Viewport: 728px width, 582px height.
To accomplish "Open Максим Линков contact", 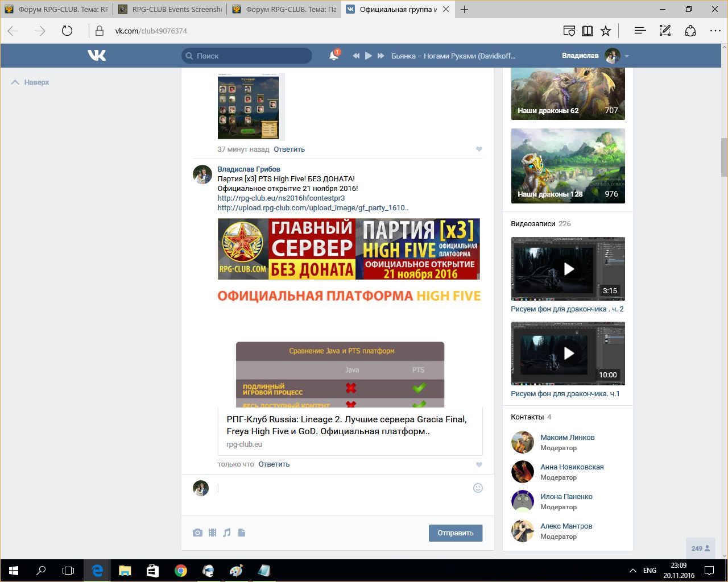I will coord(567,438).
